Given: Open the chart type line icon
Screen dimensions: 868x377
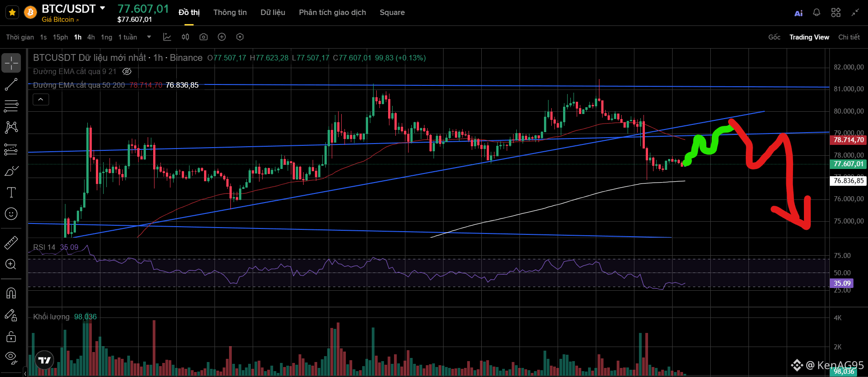Looking at the screenshot, I should pos(167,37).
